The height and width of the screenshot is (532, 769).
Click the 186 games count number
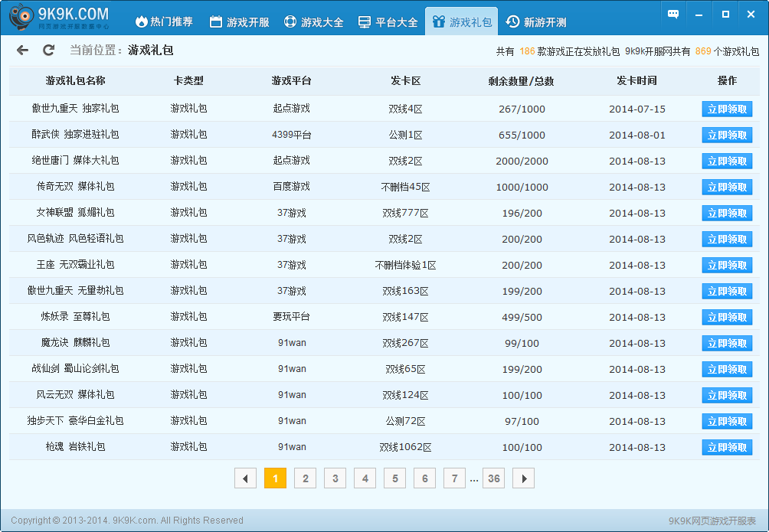click(527, 51)
